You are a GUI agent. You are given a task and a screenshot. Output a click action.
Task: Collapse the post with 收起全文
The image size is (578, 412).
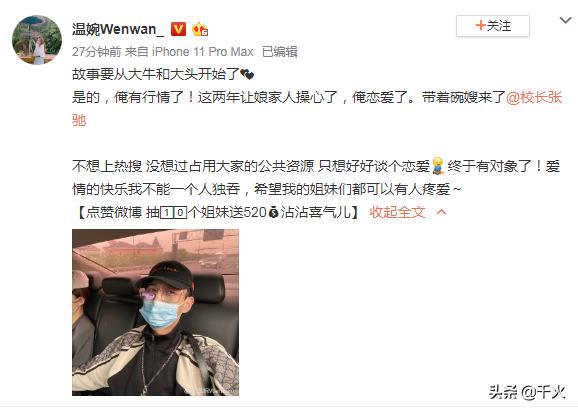[x=397, y=212]
